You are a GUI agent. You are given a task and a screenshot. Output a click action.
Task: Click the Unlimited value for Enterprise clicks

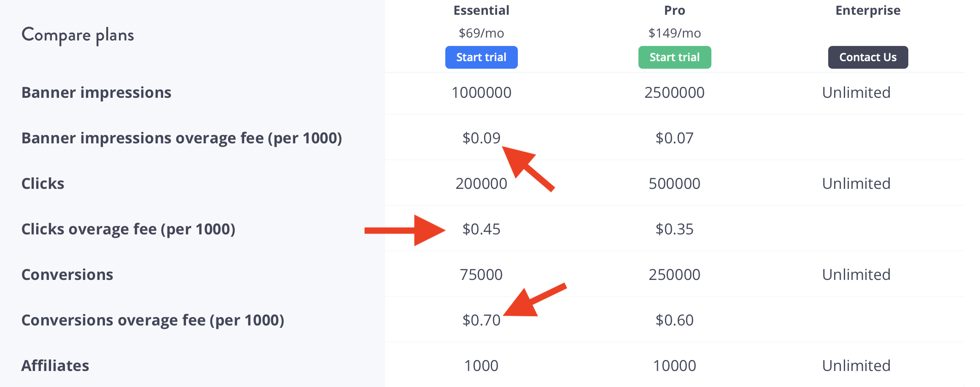856,183
